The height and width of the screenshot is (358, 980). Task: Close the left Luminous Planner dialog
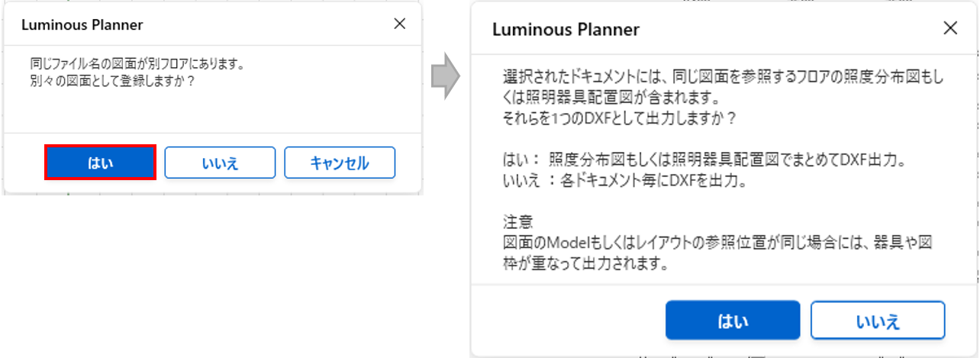(399, 24)
